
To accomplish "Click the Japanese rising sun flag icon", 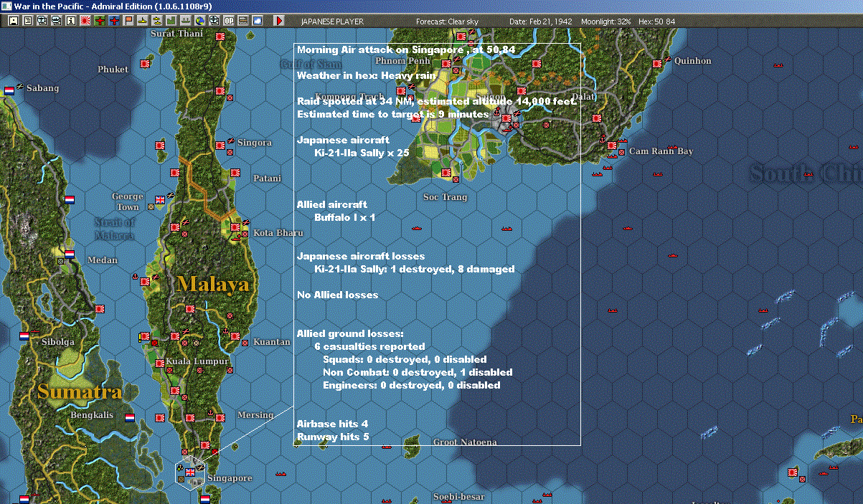I will click(x=85, y=21).
